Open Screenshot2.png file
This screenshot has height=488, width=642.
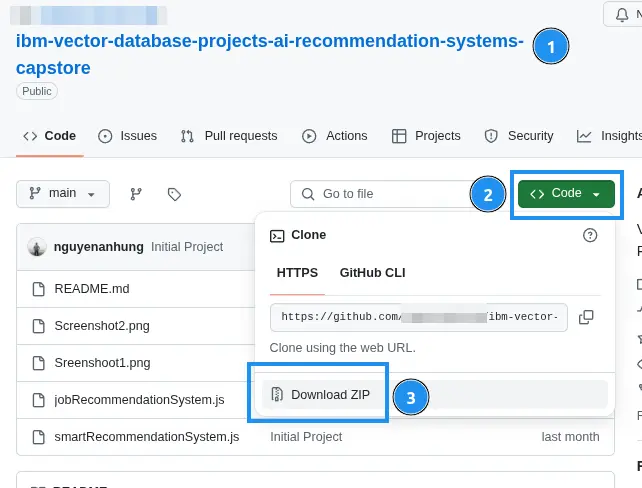[102, 326]
